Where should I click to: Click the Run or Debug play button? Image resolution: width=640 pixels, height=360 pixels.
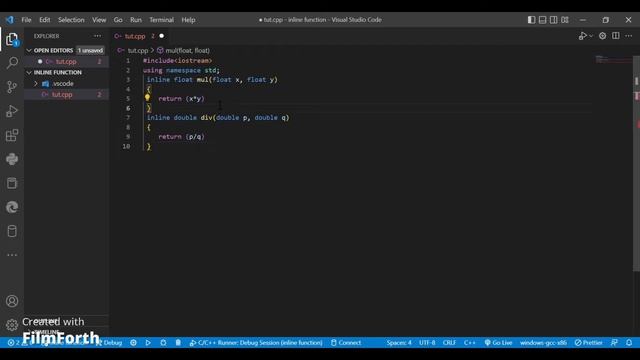tap(583, 36)
